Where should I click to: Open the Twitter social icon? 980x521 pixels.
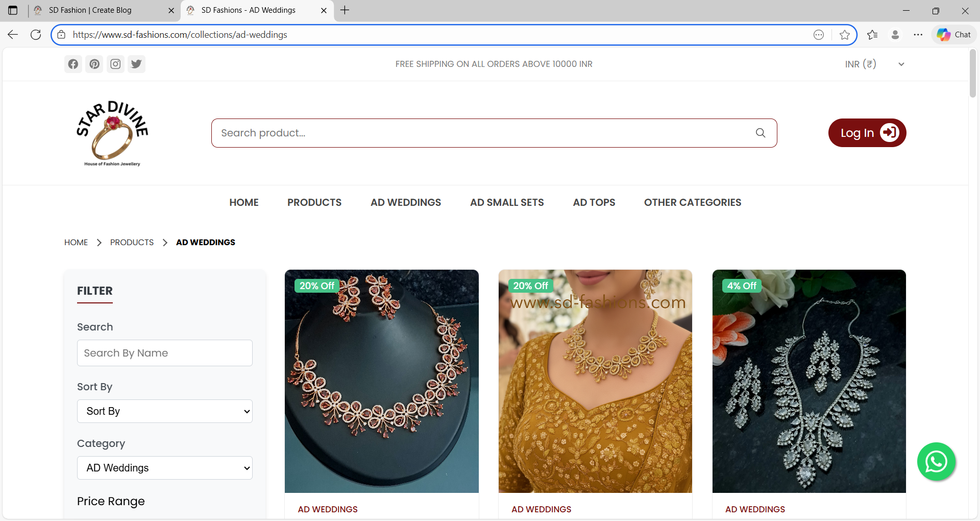136,64
